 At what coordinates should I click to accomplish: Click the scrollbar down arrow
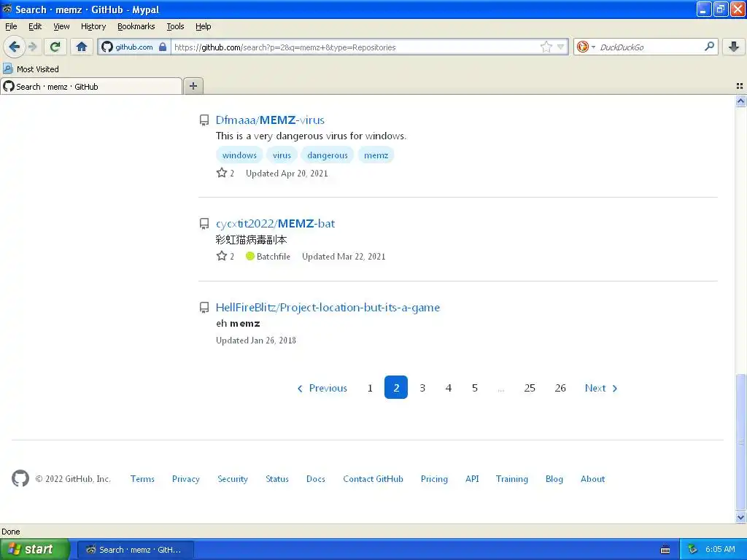point(740,517)
